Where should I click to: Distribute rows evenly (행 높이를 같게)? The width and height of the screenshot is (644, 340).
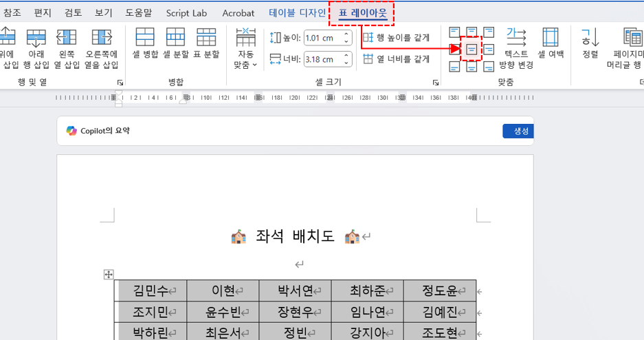tap(397, 37)
